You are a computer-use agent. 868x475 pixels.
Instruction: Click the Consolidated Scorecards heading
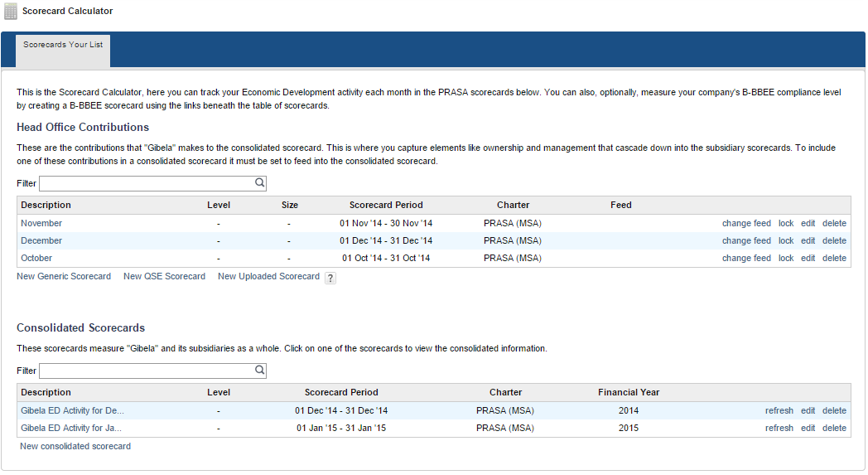click(81, 327)
